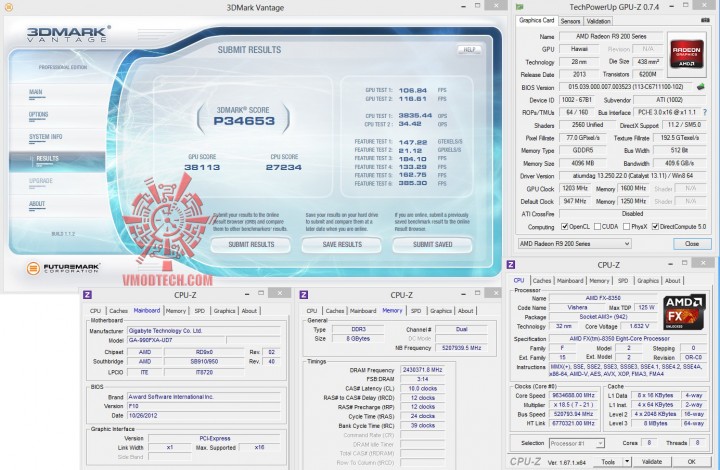
Task: Open the AMD Radeon R9 200 Series dropdown
Action: (574, 244)
